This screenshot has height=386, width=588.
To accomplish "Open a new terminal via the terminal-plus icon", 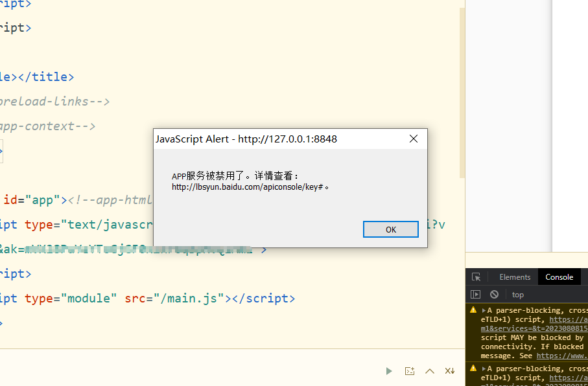I will point(410,371).
